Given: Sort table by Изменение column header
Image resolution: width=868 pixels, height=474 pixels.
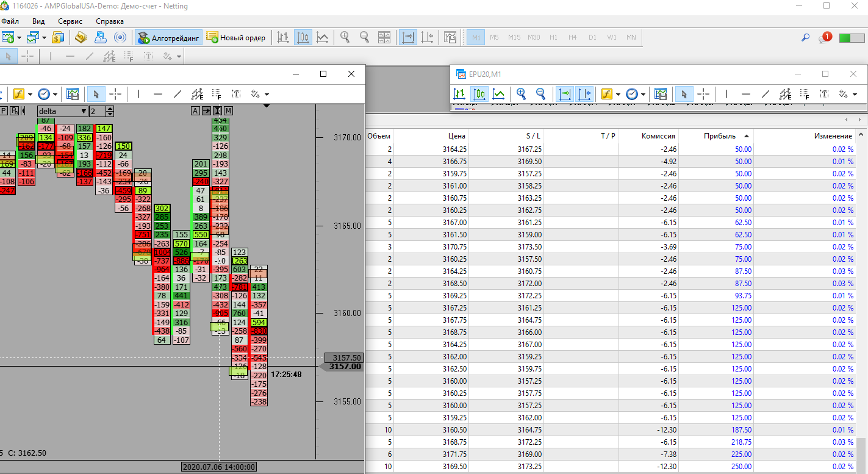Looking at the screenshot, I should (x=805, y=136).
